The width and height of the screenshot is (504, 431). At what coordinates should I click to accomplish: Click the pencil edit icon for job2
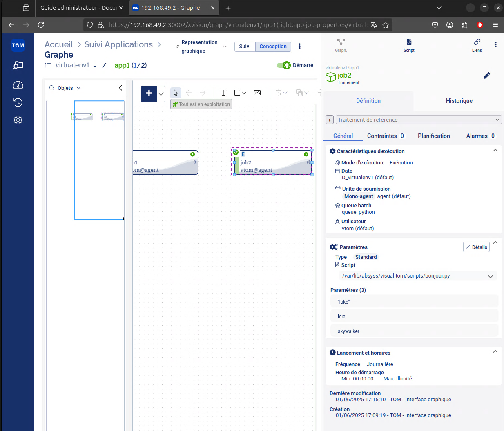[487, 76]
